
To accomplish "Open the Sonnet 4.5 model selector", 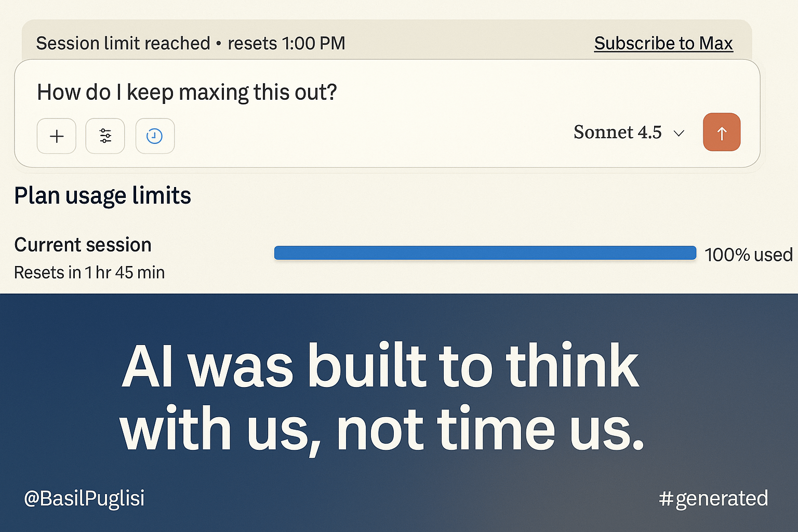I will click(617, 132).
